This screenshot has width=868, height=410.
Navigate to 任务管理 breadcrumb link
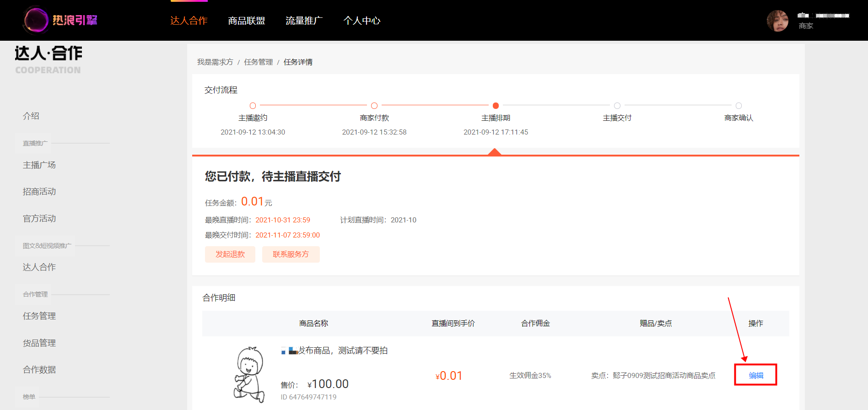coord(258,62)
